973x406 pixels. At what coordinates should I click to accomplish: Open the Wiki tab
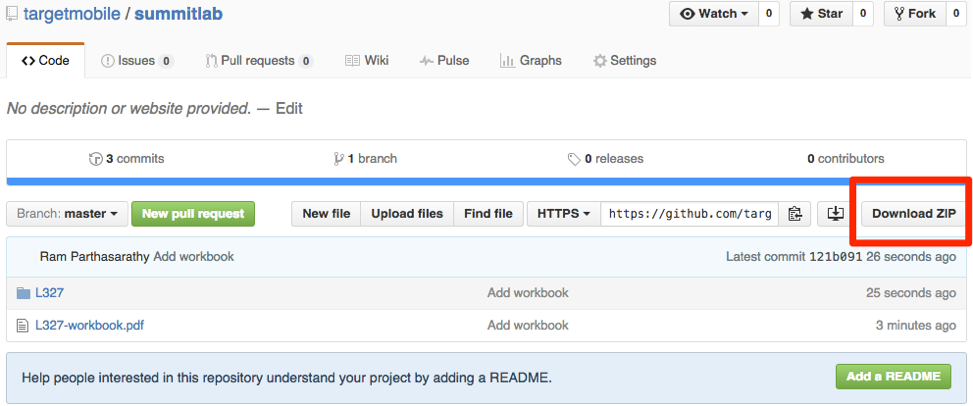(367, 60)
